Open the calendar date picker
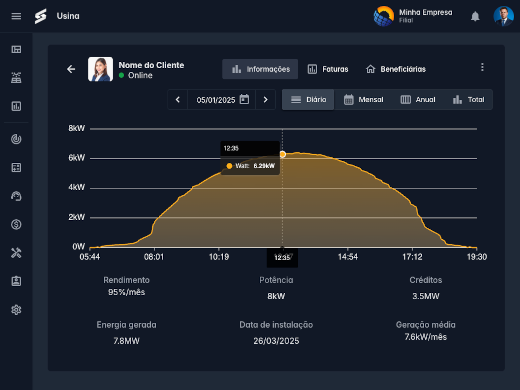520x390 pixels. [244, 99]
